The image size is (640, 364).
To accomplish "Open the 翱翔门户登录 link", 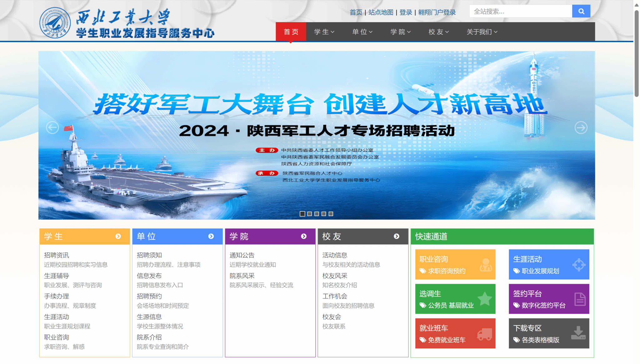I will (437, 12).
